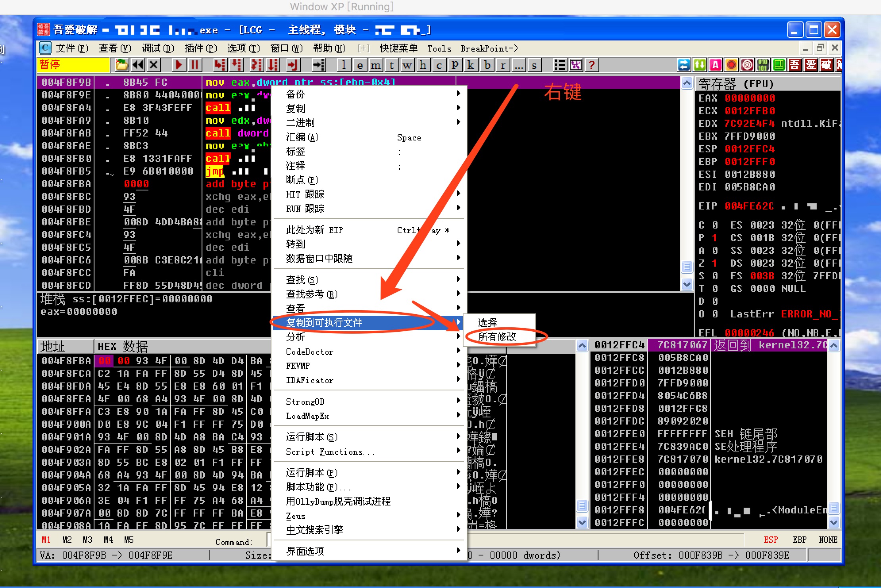Expand 转到 context submenu
Image resolution: width=881 pixels, height=588 pixels.
click(369, 244)
